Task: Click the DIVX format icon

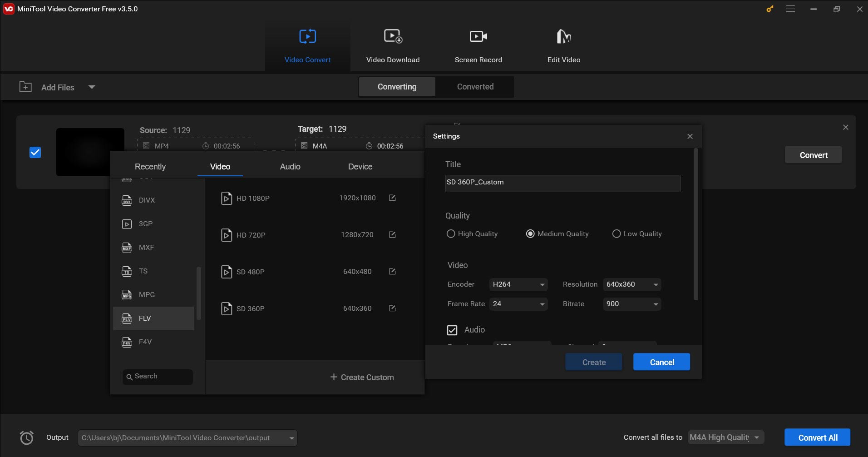Action: 127,200
